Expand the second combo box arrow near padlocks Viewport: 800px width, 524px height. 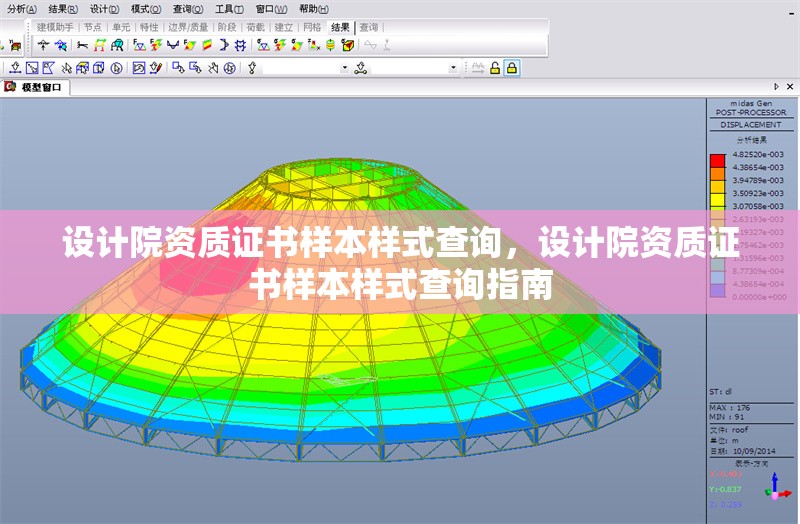coord(453,68)
